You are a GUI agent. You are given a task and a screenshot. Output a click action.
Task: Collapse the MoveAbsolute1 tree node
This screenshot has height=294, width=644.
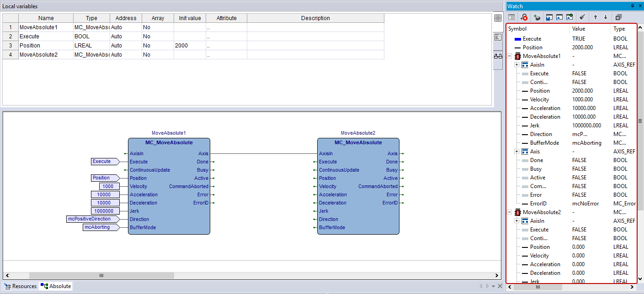509,56
